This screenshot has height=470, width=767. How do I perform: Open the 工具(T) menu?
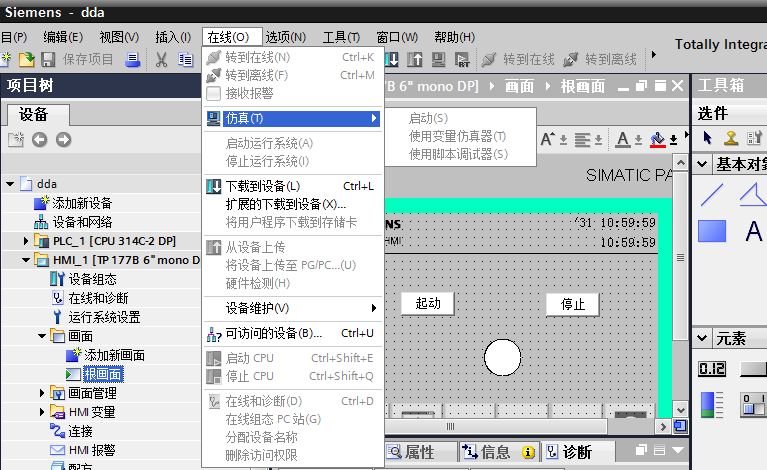click(341, 37)
